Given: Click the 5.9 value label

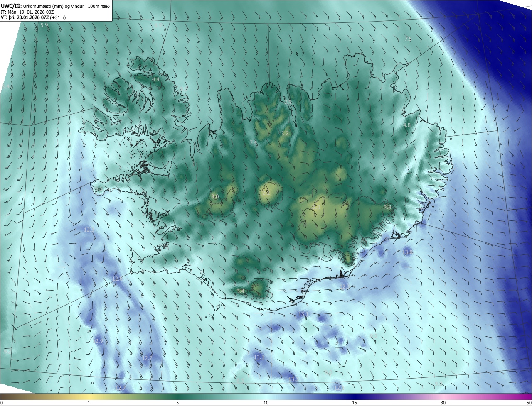Looking at the screenshot, I should tap(44, 26).
